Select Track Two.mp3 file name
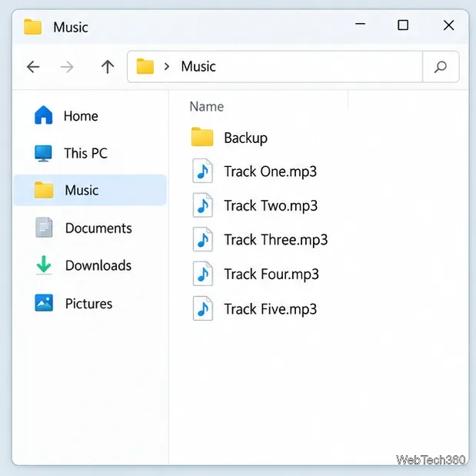The image size is (476, 476). pyautogui.click(x=271, y=206)
